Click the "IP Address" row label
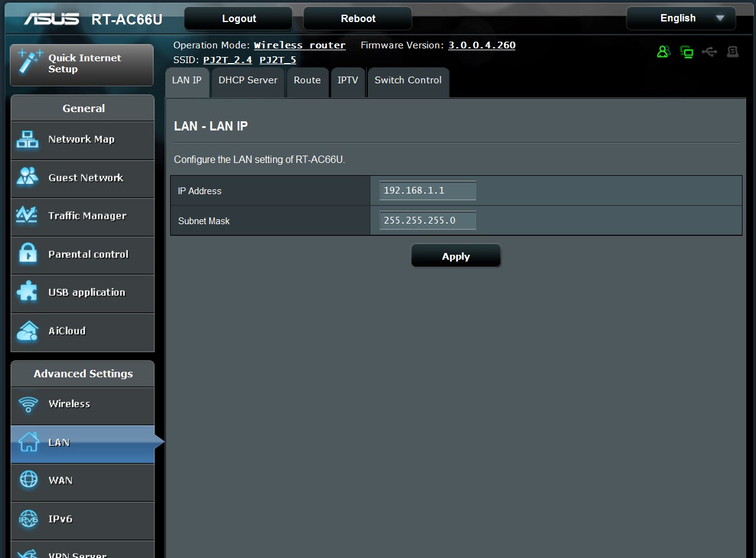 (200, 191)
